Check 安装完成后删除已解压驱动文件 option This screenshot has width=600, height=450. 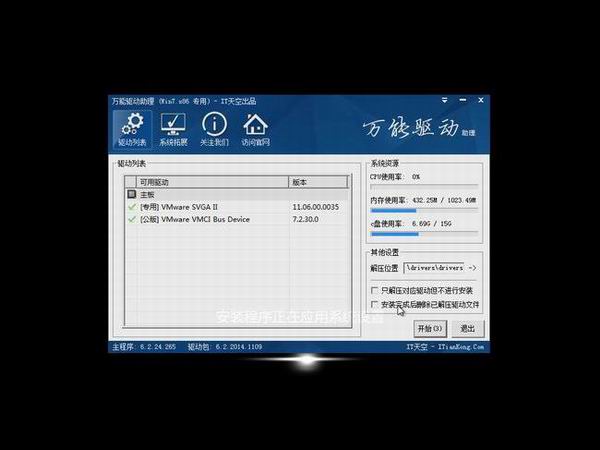[375, 304]
